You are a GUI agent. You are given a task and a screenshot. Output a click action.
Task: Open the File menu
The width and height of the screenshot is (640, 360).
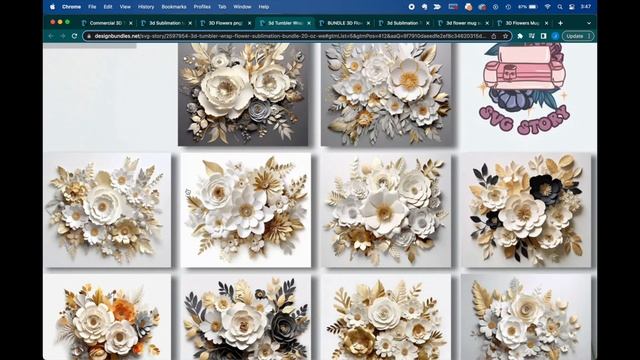click(x=92, y=7)
